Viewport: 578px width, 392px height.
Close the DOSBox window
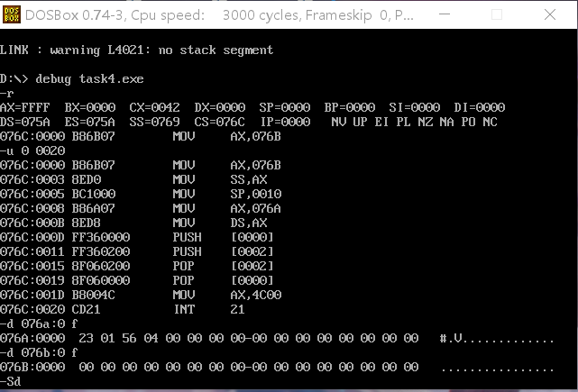click(x=550, y=14)
